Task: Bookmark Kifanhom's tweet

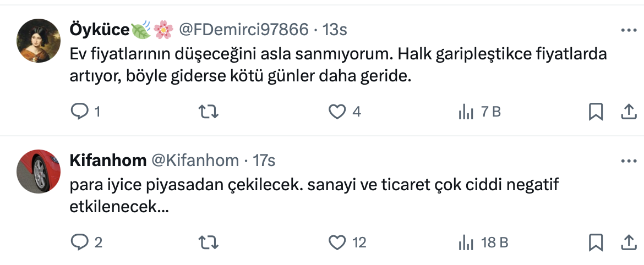Action: point(596,242)
